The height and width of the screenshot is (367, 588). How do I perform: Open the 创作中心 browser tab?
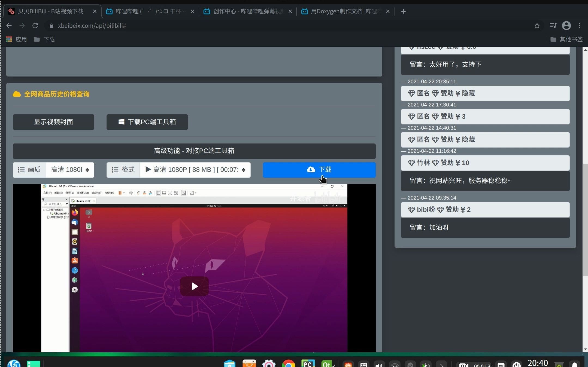coord(248,11)
